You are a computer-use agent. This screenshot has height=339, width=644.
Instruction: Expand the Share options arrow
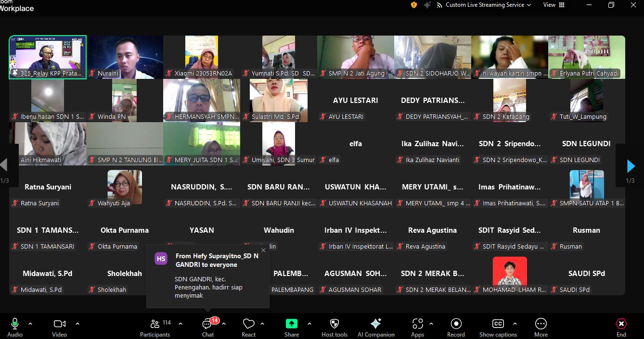coord(309,324)
